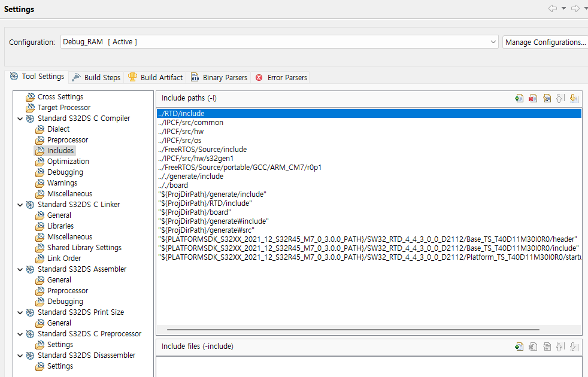Select ../IPCF/src/os path entry

coord(369,141)
